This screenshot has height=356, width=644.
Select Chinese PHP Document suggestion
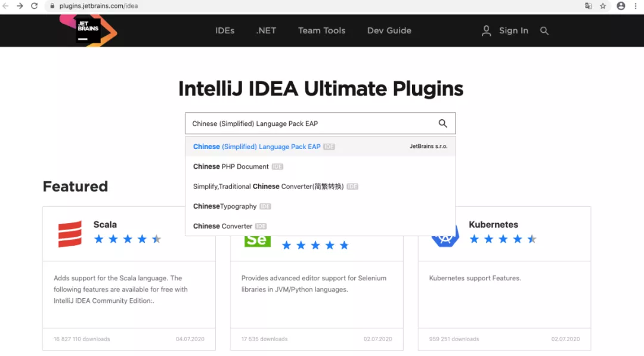coord(320,166)
